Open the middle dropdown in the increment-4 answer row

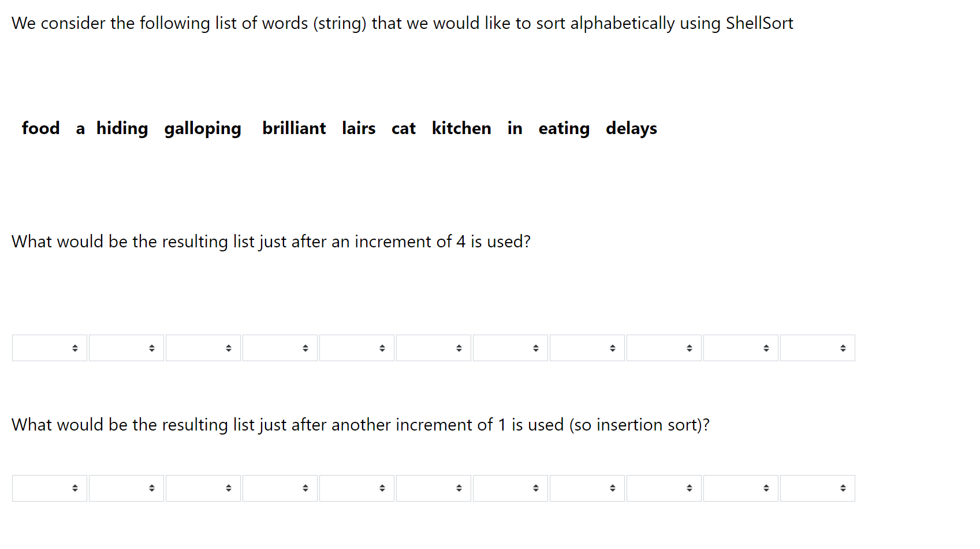(x=434, y=348)
